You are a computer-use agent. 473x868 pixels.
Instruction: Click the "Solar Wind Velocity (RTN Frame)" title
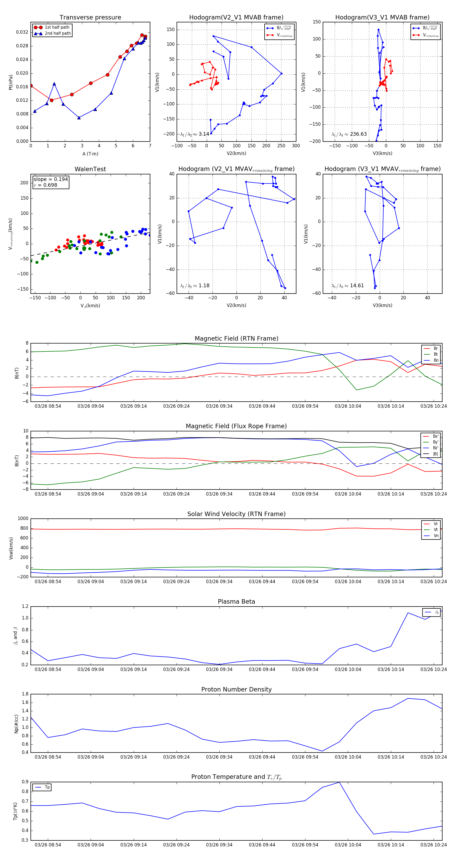(236, 514)
